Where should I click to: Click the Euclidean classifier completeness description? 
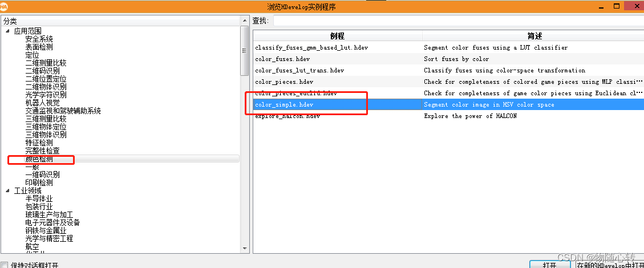tap(533, 93)
